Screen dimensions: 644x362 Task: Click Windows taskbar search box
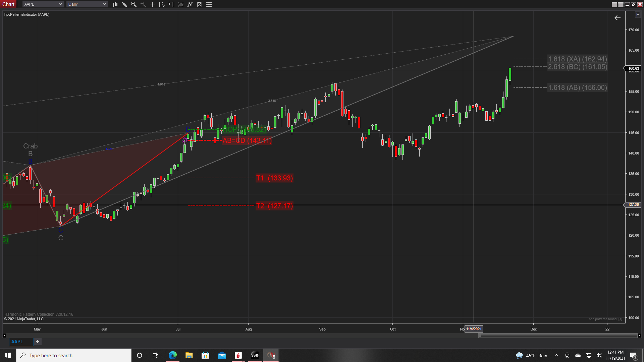coord(74,355)
